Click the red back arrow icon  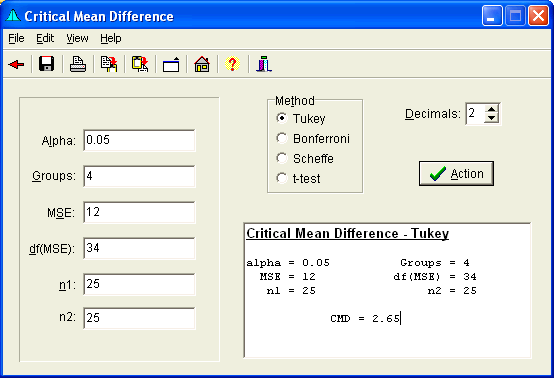[16, 64]
